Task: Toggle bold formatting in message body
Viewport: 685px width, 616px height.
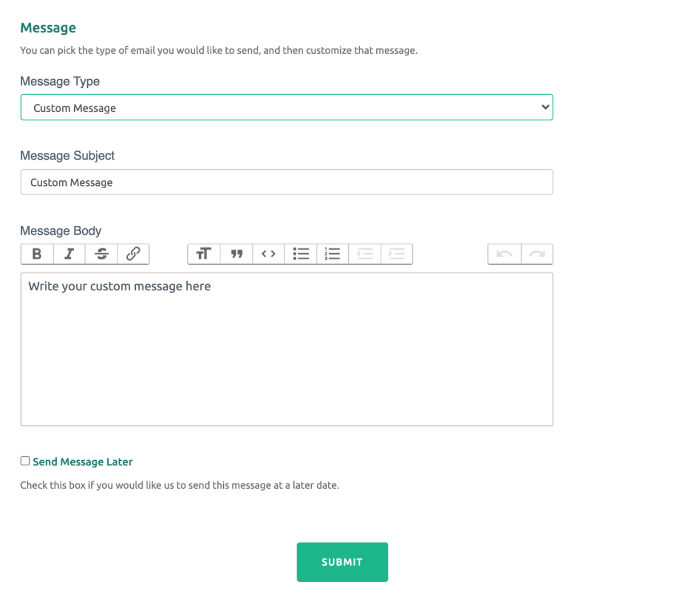Action: coord(37,254)
